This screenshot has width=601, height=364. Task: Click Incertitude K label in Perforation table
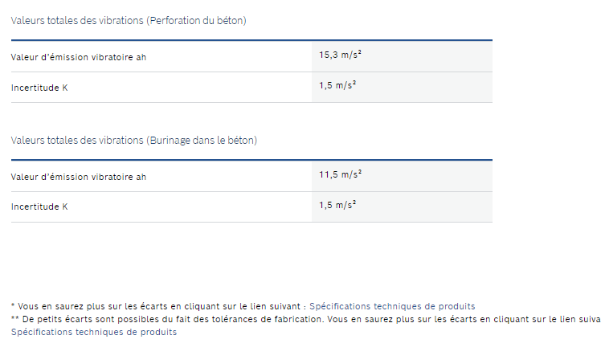click(39, 88)
